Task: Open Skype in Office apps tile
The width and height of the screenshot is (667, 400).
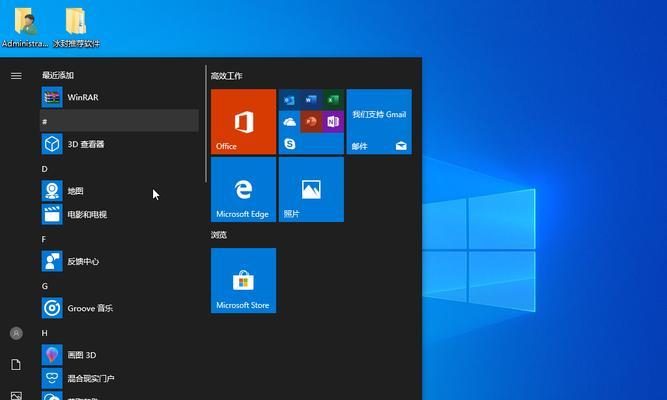Action: pyautogui.click(x=289, y=144)
